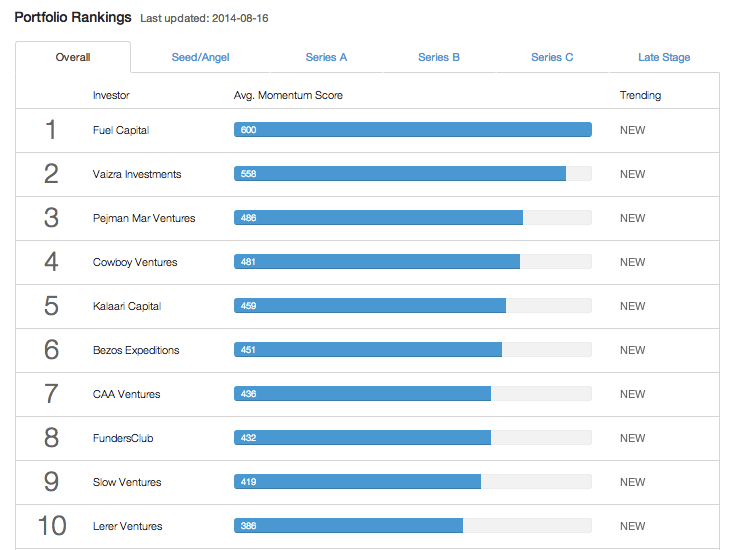The width and height of the screenshot is (733, 550).
Task: Switch to the Late Stage tab
Action: [x=664, y=57]
